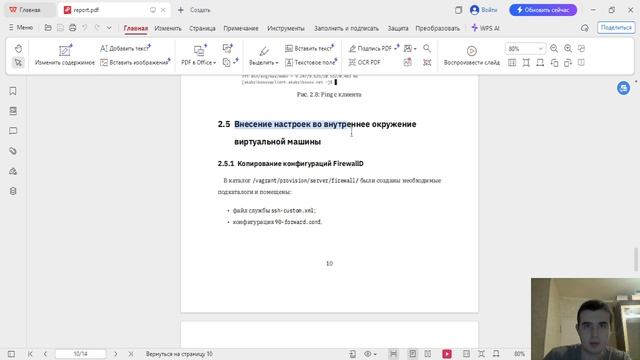Viewport: 640px width, 360px height.
Task: Switch to the Изменить ribbon tab
Action: coord(168,28)
